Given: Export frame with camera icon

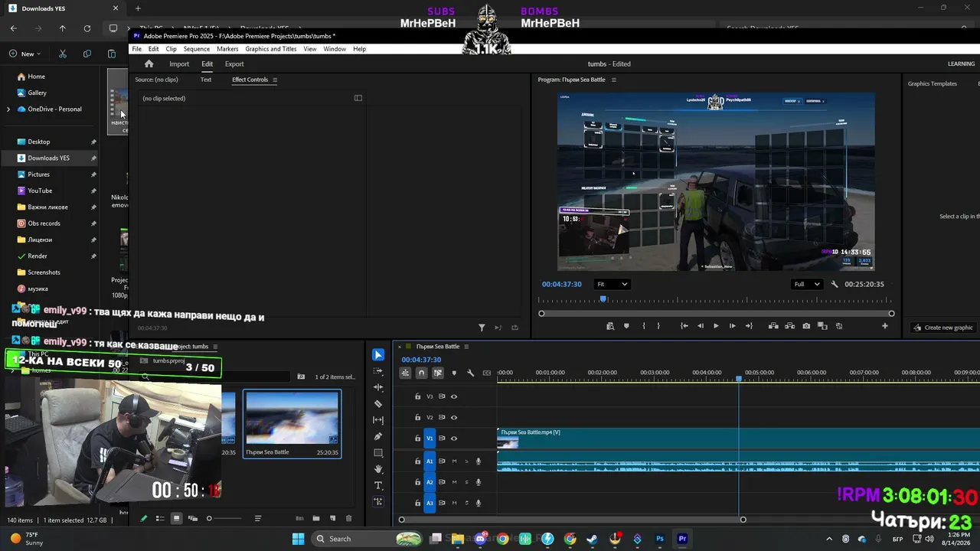Looking at the screenshot, I should click(806, 326).
